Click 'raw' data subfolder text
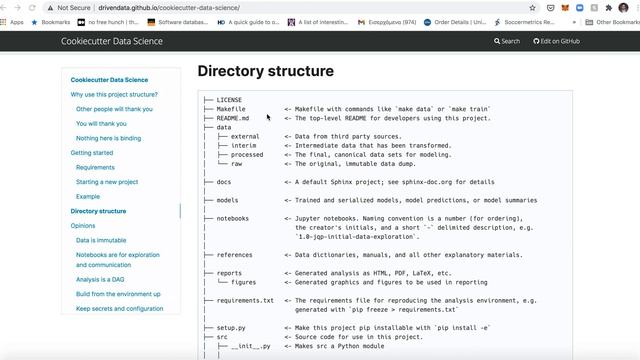640x360 pixels. click(236, 164)
